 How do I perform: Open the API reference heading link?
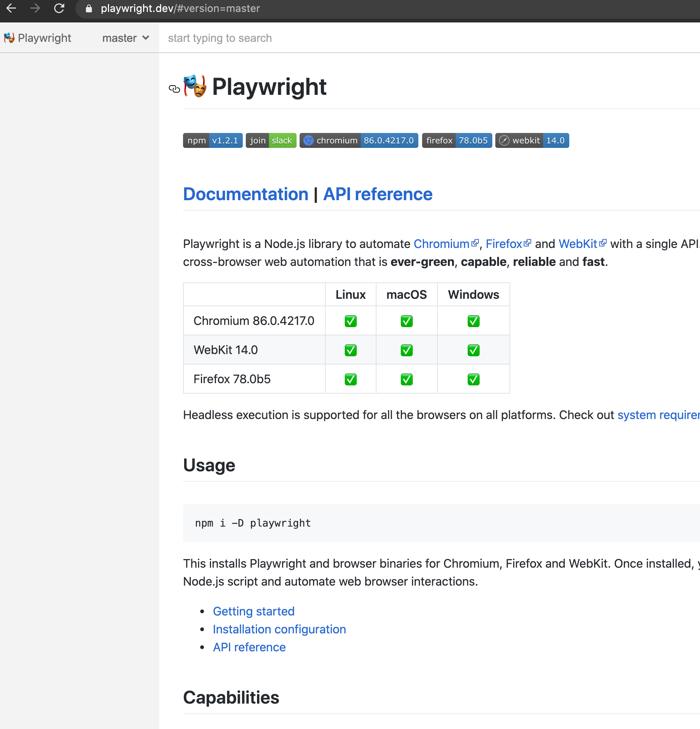click(x=378, y=194)
